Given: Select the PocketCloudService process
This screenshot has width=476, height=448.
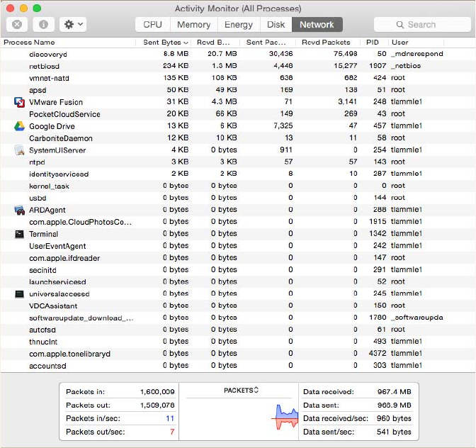Looking at the screenshot, I should pyautogui.click(x=238, y=114).
